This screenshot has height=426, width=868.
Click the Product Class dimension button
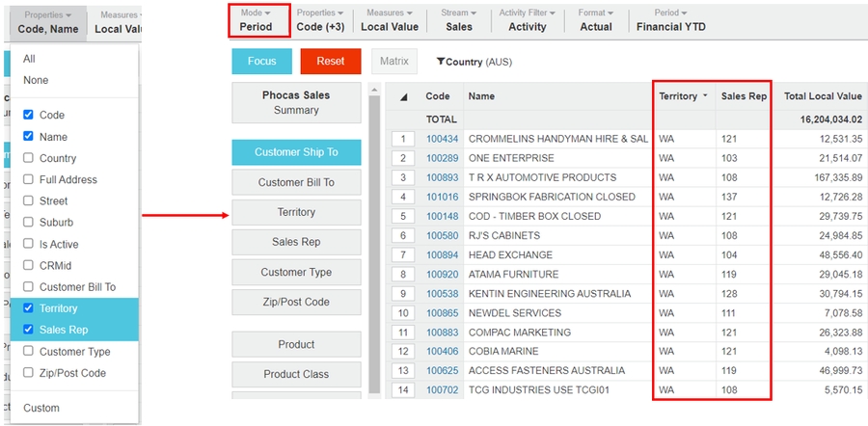296,374
